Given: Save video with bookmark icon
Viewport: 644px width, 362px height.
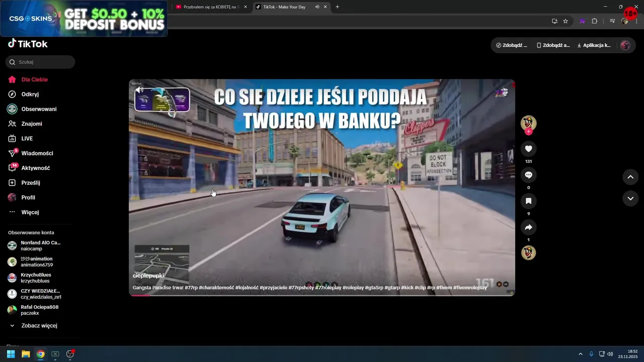Looking at the screenshot, I should (x=528, y=201).
